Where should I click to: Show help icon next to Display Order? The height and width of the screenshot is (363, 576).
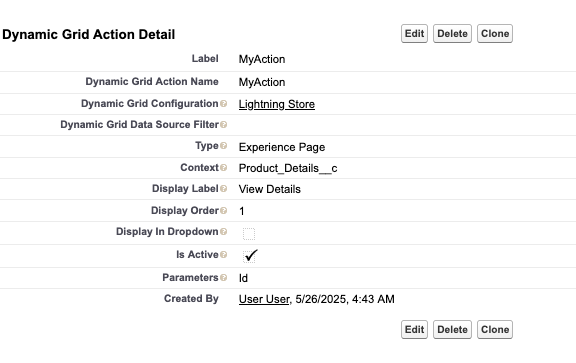click(x=223, y=211)
